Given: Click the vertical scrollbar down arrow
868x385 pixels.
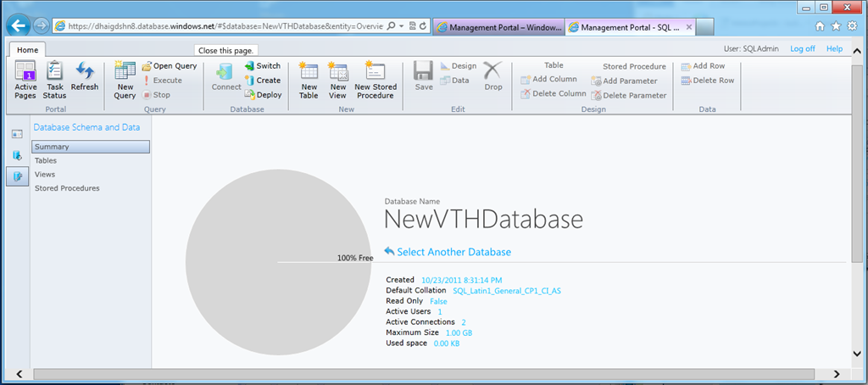Looking at the screenshot, I should (x=857, y=352).
